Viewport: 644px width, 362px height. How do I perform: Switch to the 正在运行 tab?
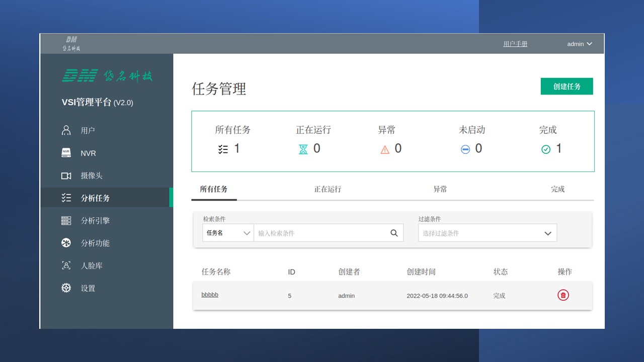click(x=328, y=189)
